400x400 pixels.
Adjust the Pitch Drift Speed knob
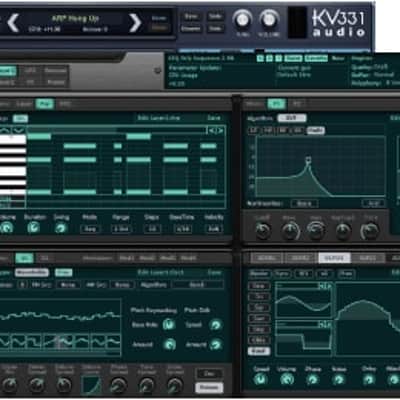pos(216,324)
